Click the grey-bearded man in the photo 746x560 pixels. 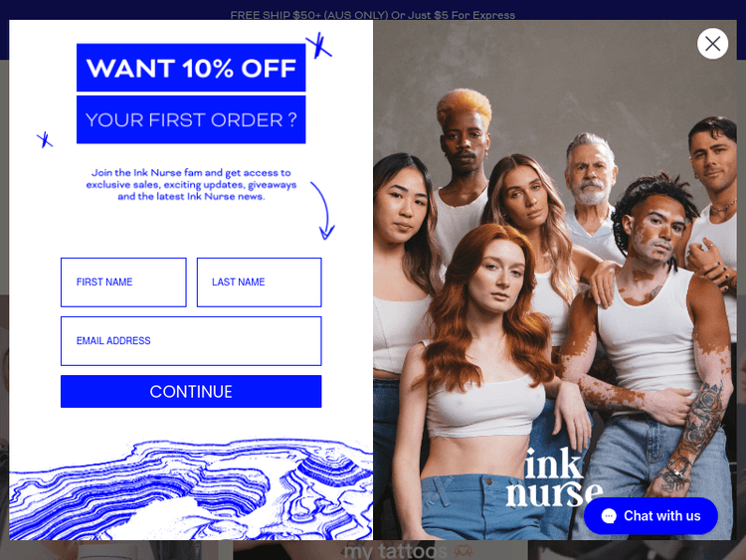(590, 190)
